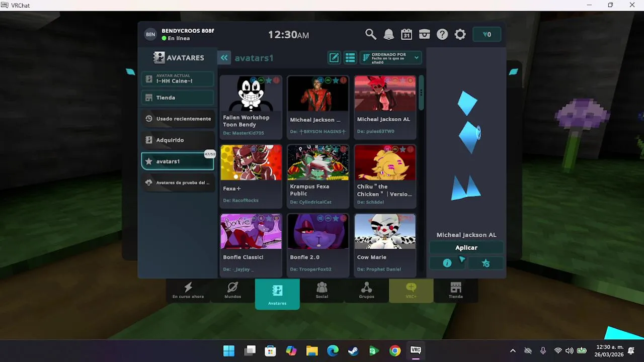This screenshot has height=362, width=644.
Task: Open Microsoft Edge from the taskbar
Action: click(333, 350)
